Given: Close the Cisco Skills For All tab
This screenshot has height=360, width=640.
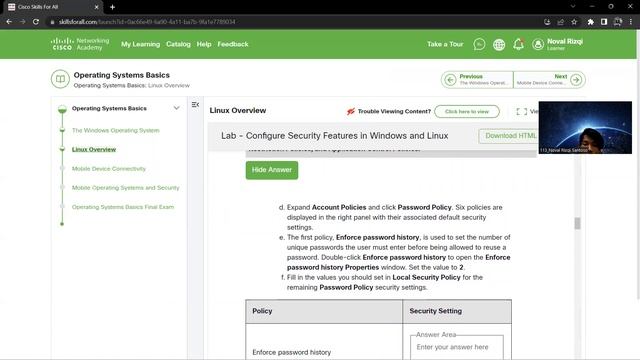Looking at the screenshot, I should 97,7.
